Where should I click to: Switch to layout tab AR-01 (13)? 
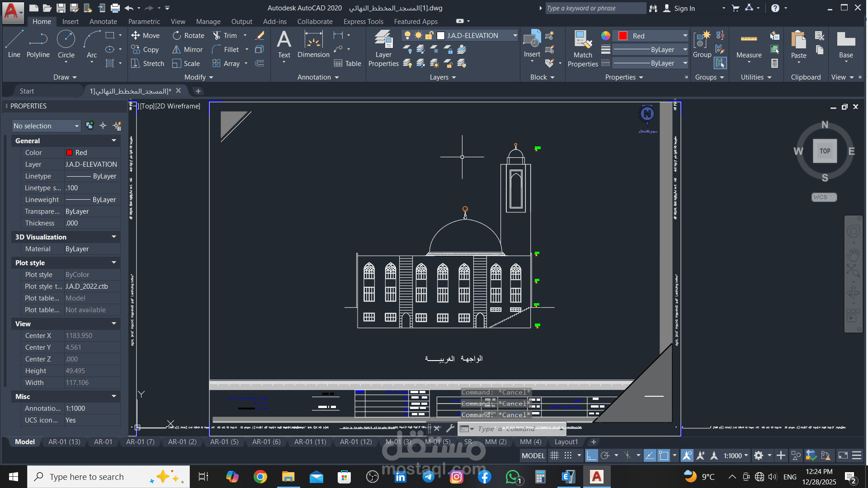(x=64, y=442)
